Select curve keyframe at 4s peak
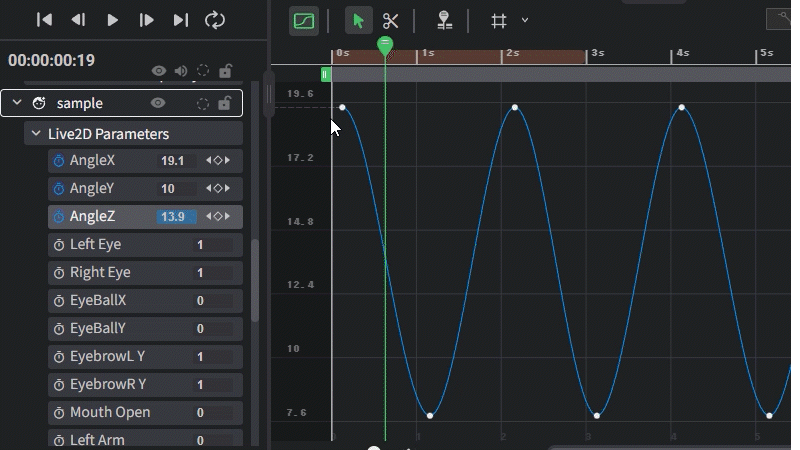 682,107
